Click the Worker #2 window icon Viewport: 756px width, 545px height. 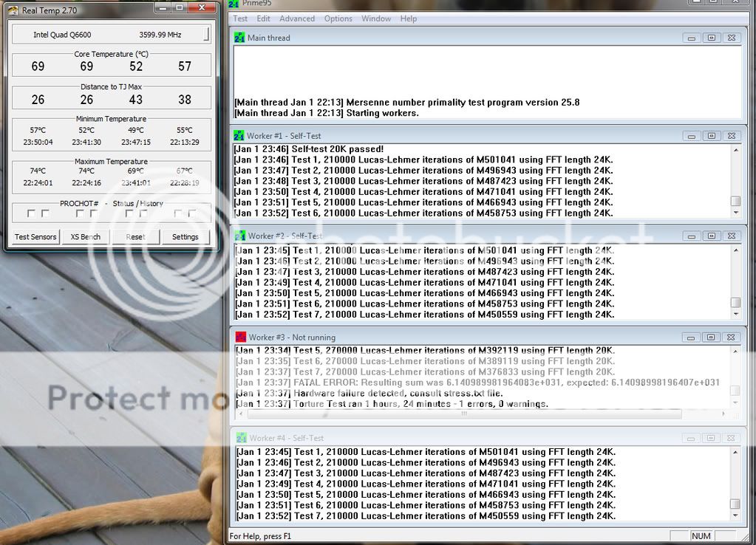click(x=240, y=236)
